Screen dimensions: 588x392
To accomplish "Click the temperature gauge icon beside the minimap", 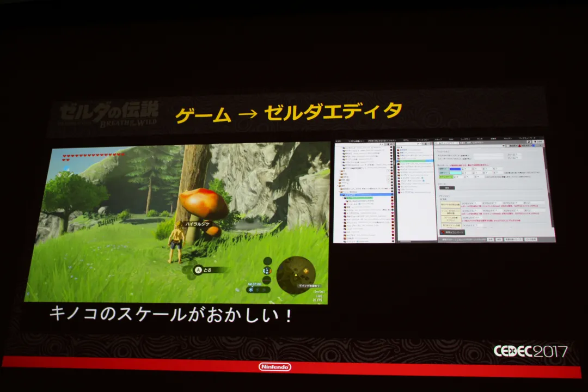I will 267,270.
